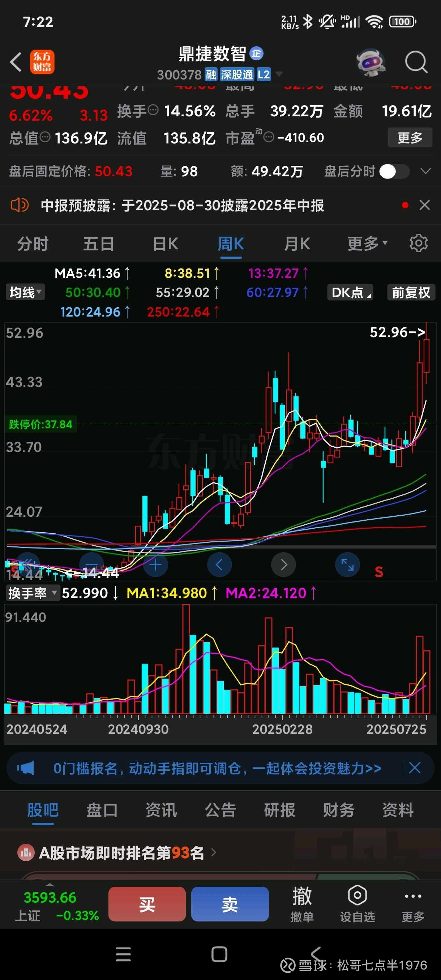Close the 0门槛报名 promo banner
The width and height of the screenshot is (441, 980).
pos(414,768)
